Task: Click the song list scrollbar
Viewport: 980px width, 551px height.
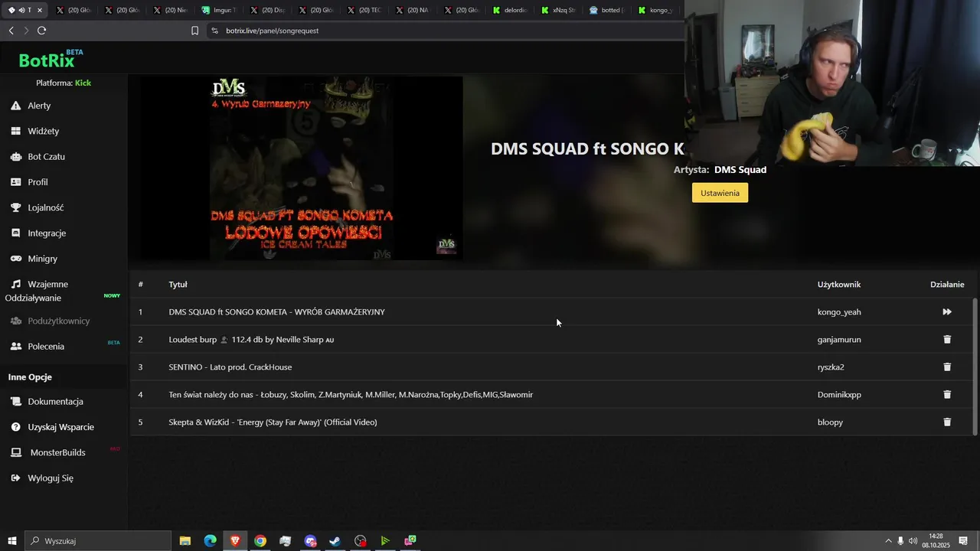Action: (975, 366)
